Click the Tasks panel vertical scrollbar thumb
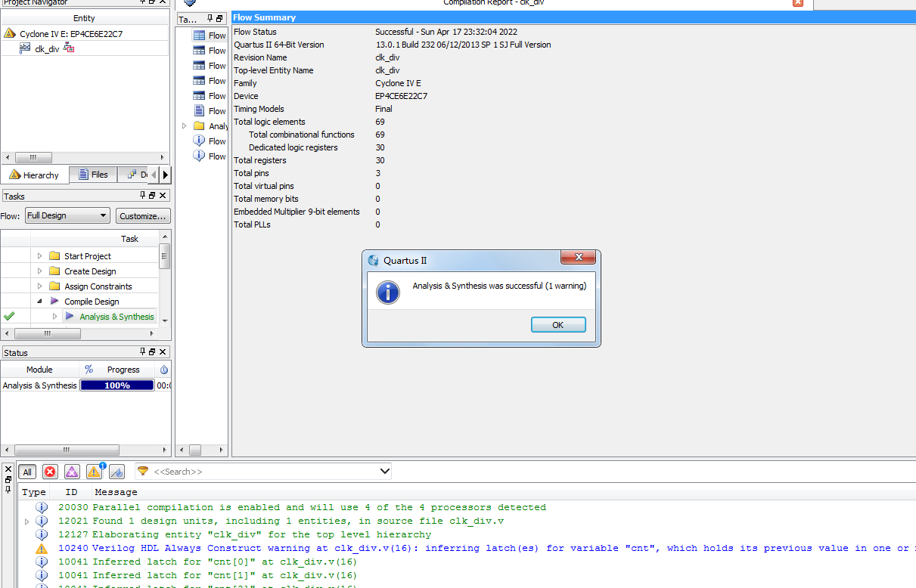Viewport: 916px width, 588px height. (x=164, y=256)
